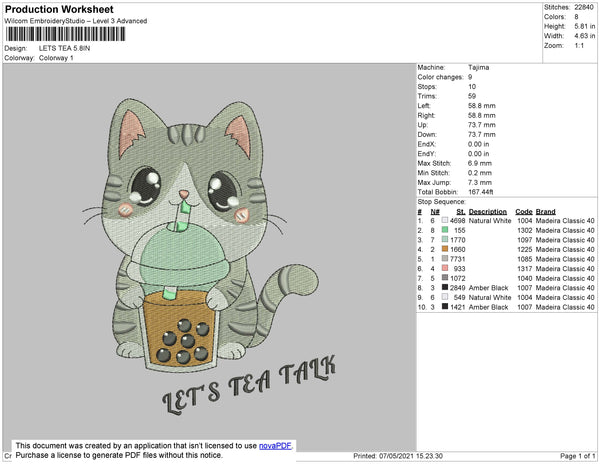Select the pink swatch with code 1317
Viewport: 600px width, 464px height.
click(445, 268)
